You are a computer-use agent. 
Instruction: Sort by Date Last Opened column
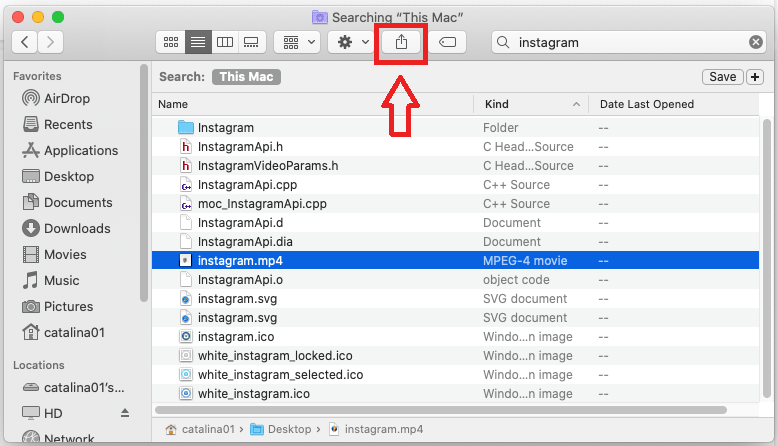click(674, 104)
